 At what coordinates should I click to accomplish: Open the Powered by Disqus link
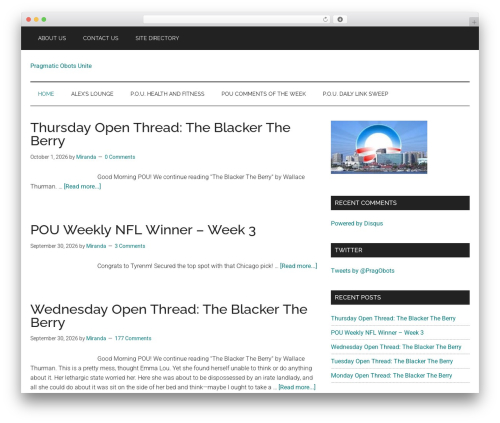pos(357,223)
